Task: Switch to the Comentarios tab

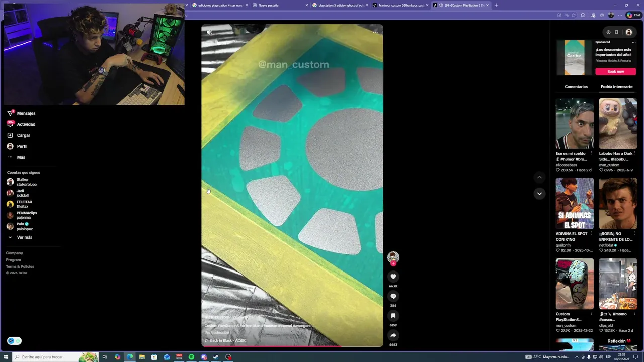Action: (x=576, y=87)
